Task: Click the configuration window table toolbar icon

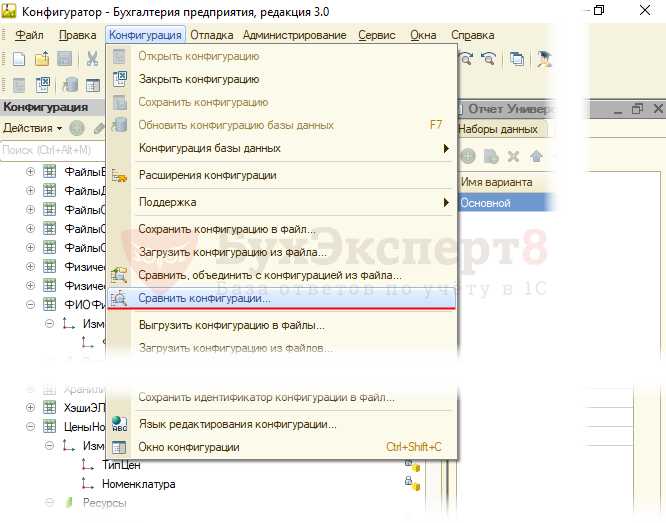Action: pyautogui.click(x=93, y=85)
